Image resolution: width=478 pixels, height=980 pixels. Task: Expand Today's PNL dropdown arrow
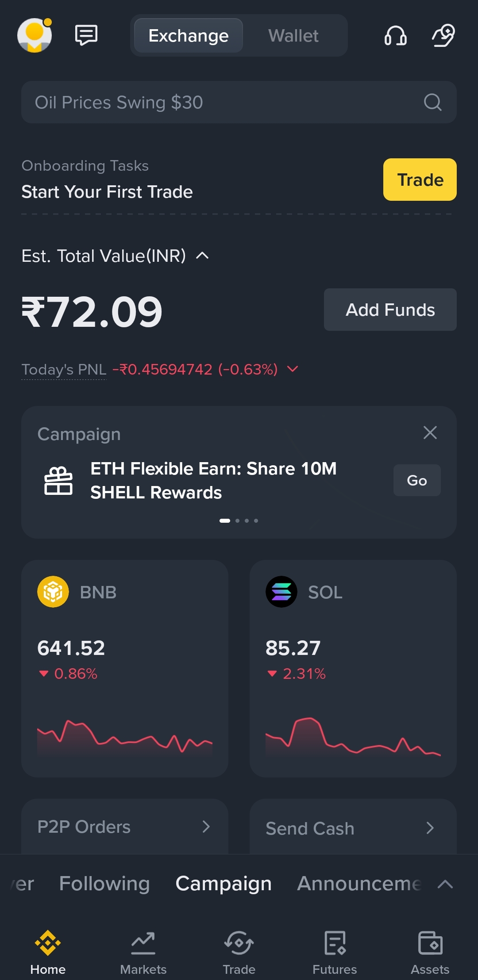tap(293, 369)
